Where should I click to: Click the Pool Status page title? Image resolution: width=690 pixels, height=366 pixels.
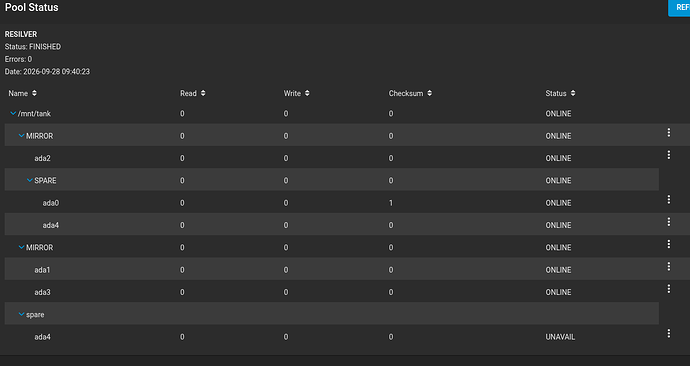coord(31,7)
